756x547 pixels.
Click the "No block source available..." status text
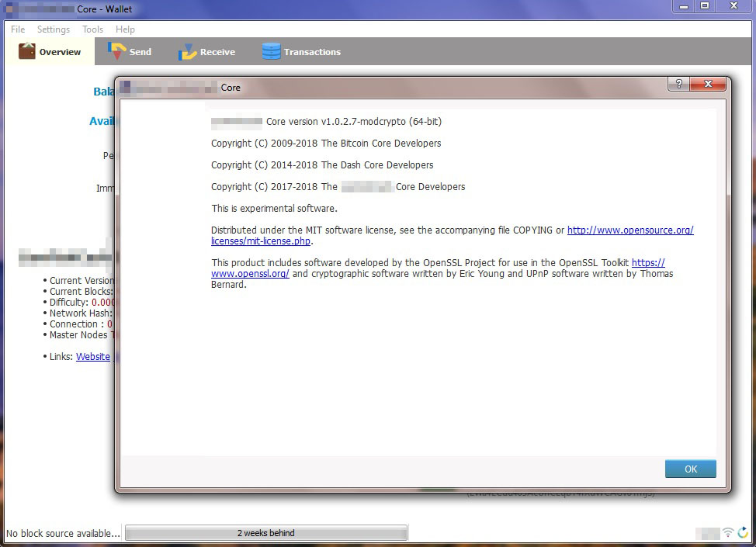point(63,534)
